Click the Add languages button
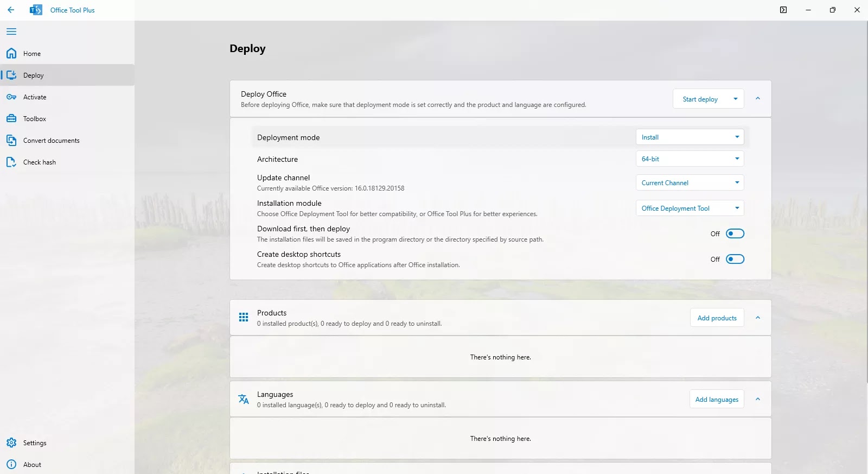The image size is (868, 474). 717,399
